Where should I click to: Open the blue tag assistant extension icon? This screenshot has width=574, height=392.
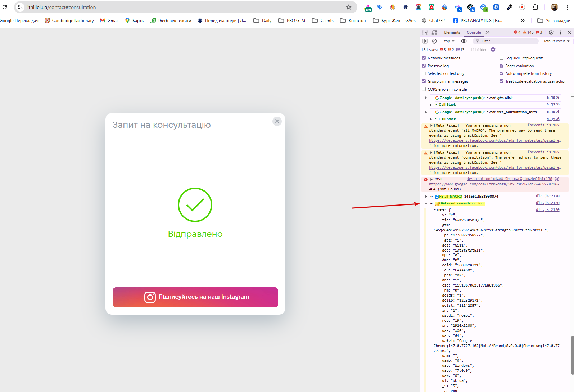coord(380,7)
